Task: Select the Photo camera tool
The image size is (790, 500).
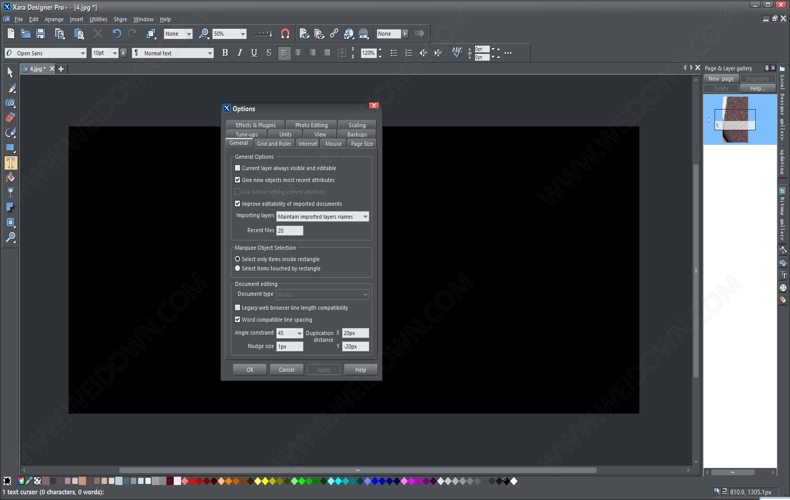Action: pyautogui.click(x=10, y=103)
